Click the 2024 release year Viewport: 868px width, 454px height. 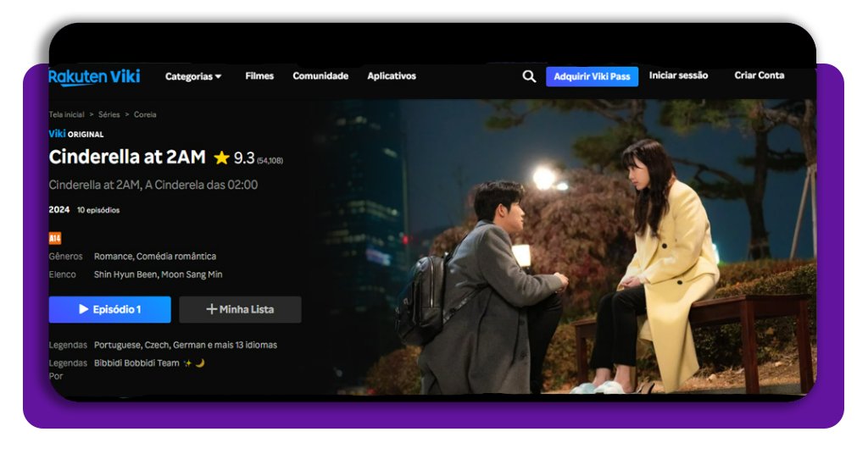pyautogui.click(x=59, y=209)
